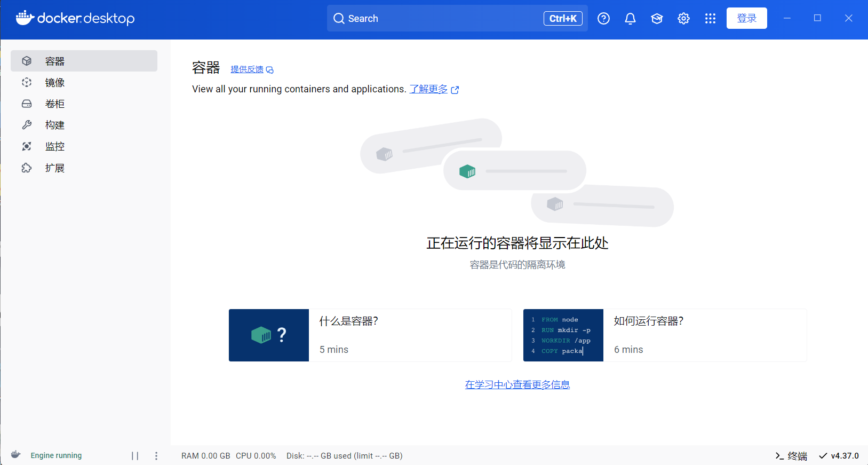Open 扩展 in the sidebar
The width and height of the screenshot is (868, 465).
coord(55,168)
